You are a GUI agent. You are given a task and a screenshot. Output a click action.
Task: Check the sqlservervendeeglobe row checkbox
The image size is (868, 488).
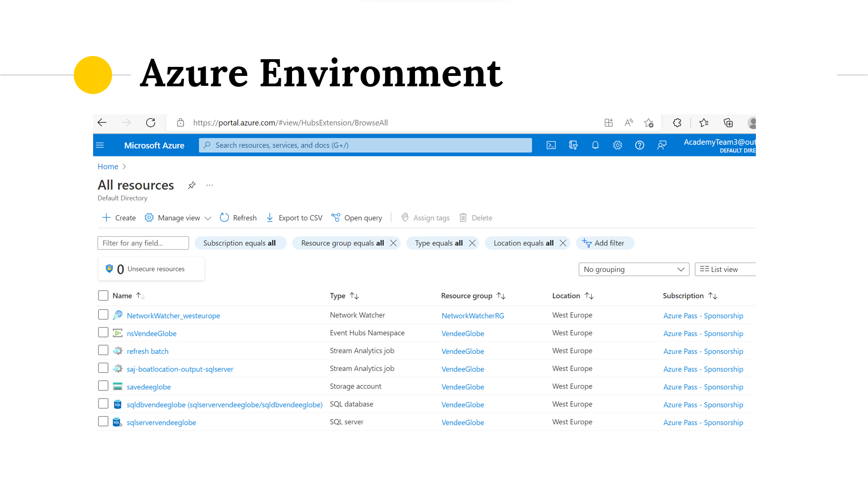[103, 422]
